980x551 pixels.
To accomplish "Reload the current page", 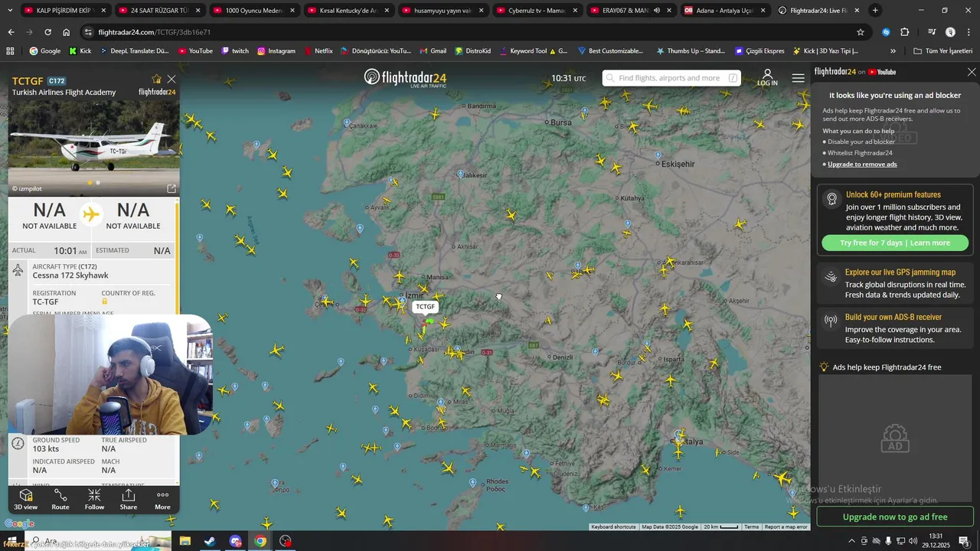I will pyautogui.click(x=47, y=32).
